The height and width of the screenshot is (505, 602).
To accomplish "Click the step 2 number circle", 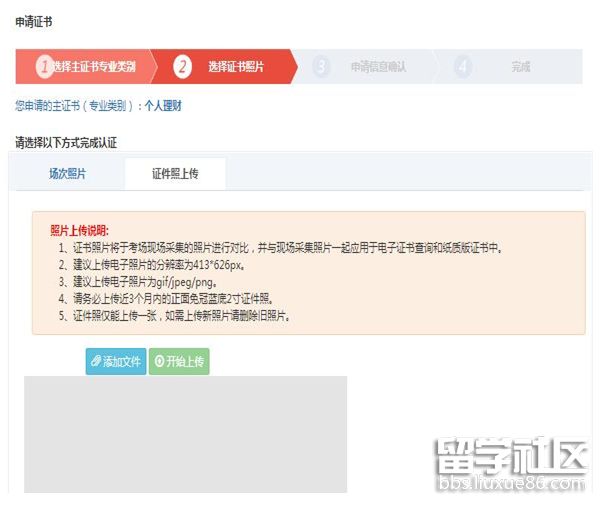I will click(182, 67).
